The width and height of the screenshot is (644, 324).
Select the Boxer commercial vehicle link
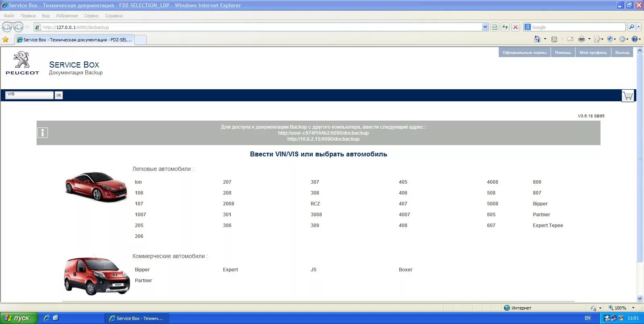(x=405, y=270)
